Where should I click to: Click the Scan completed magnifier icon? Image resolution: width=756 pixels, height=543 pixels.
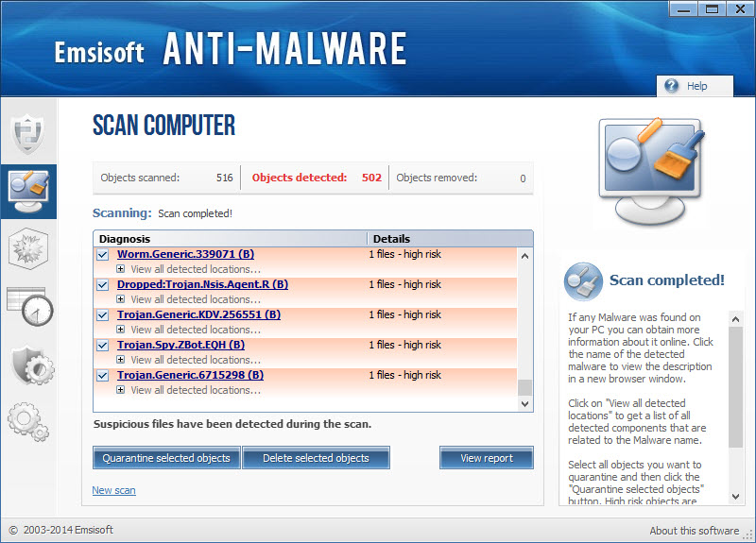pos(583,281)
